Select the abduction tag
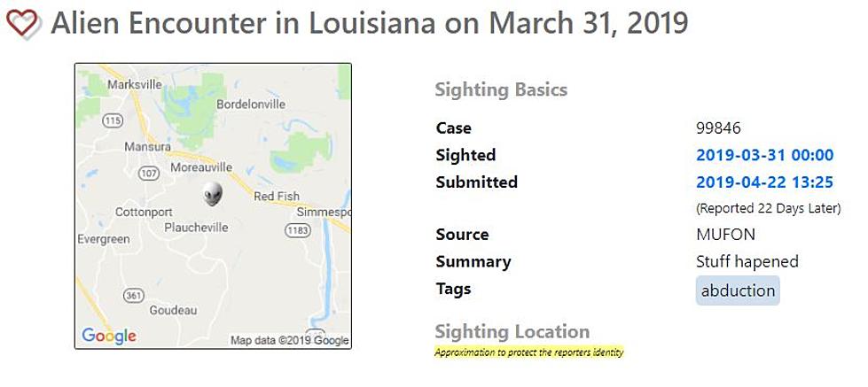 [738, 290]
